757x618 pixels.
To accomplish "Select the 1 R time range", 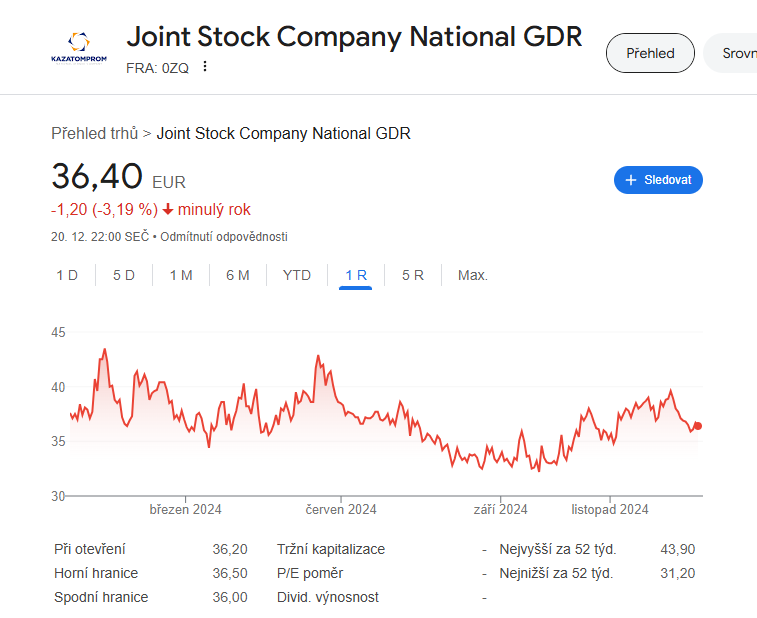I will click(x=356, y=275).
